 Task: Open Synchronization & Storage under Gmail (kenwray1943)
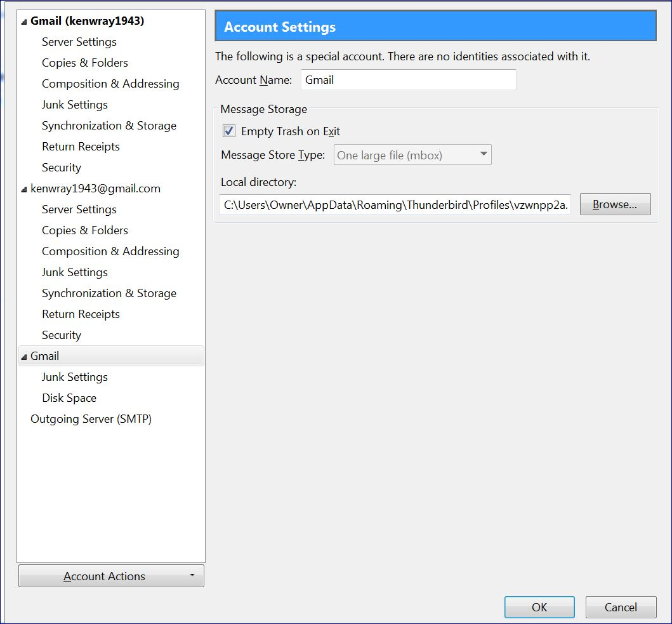coord(109,126)
